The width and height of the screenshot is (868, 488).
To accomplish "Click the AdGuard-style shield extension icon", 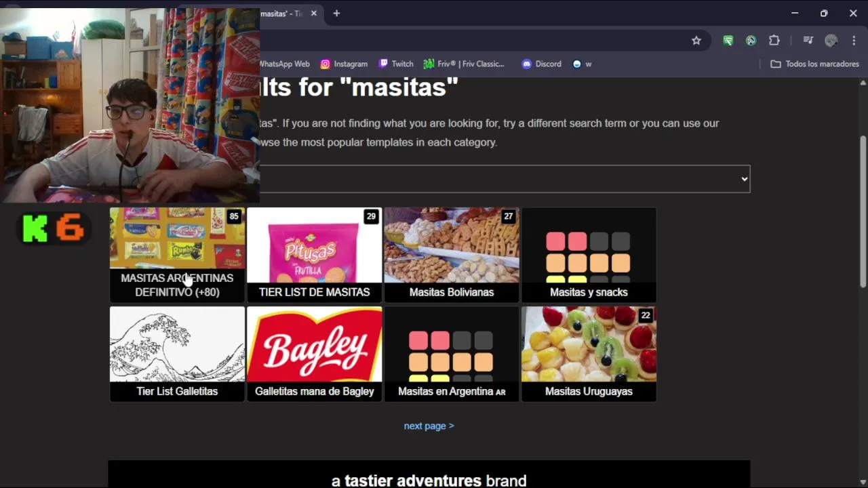I will click(x=751, y=41).
